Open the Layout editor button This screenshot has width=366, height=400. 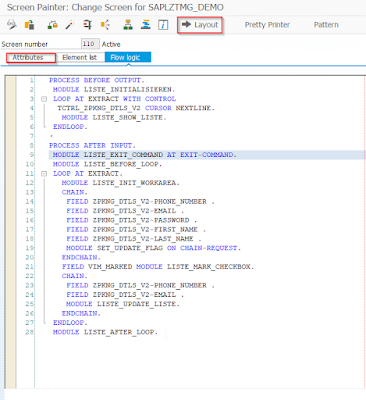[x=200, y=25]
